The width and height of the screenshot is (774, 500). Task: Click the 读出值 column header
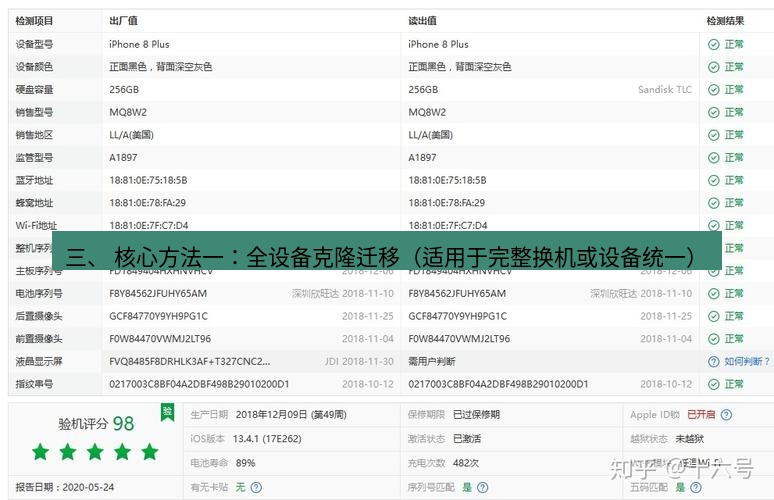(422, 21)
